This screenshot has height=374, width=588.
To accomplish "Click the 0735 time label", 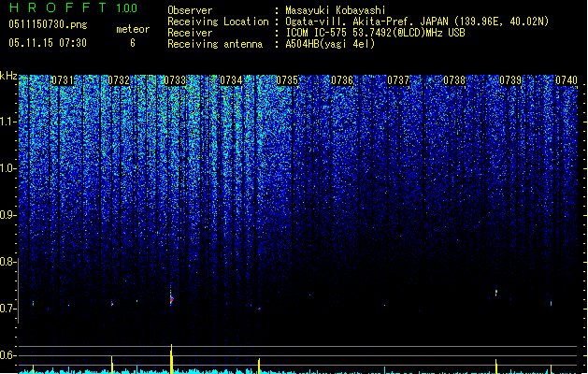I will click(x=287, y=81).
